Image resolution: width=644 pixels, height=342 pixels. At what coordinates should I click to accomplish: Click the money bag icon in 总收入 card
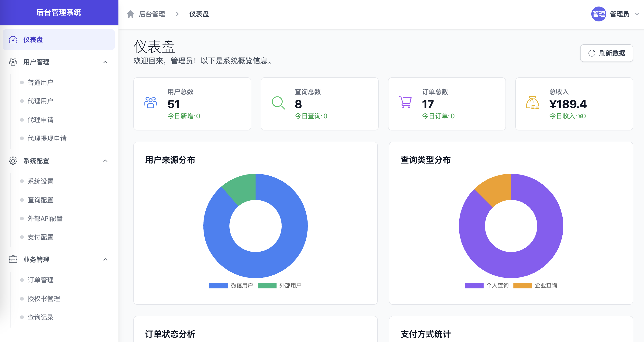(x=533, y=103)
